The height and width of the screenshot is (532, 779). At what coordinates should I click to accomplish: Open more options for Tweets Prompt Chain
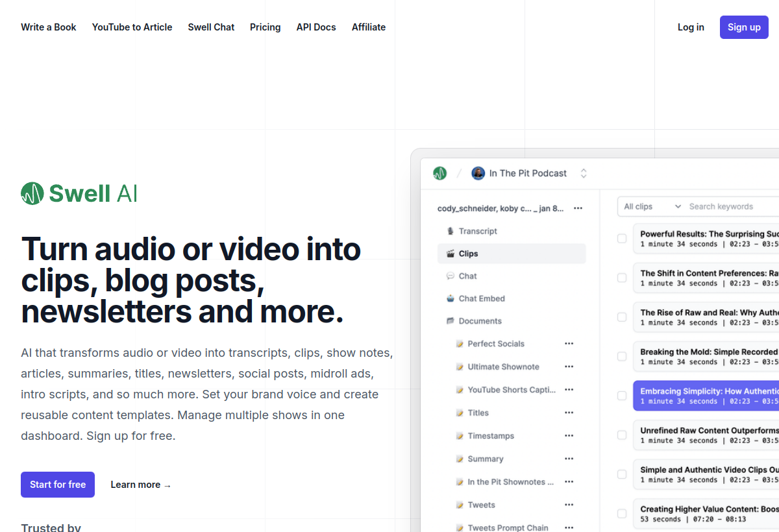click(x=569, y=527)
